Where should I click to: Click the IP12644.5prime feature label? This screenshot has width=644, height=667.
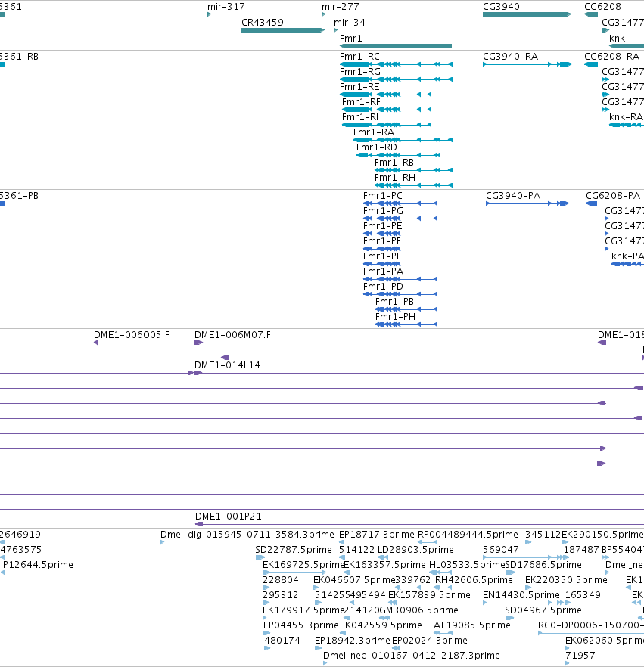(x=36, y=564)
